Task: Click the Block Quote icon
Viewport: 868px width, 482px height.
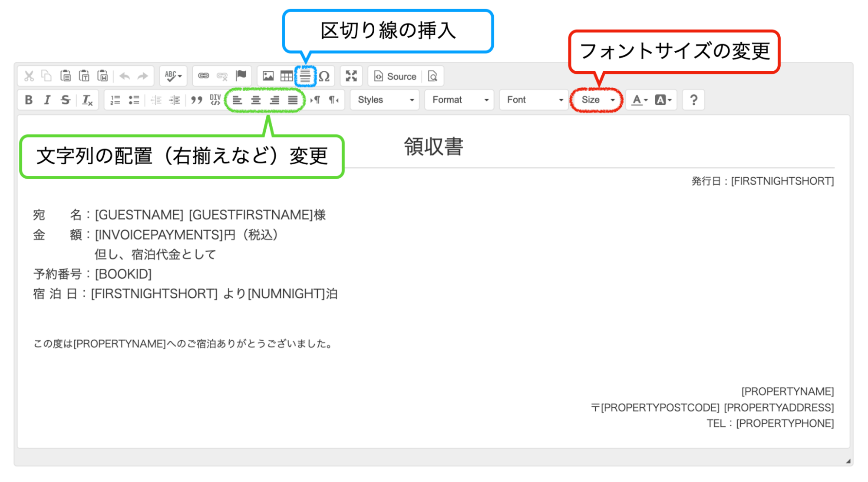Action: (197, 100)
